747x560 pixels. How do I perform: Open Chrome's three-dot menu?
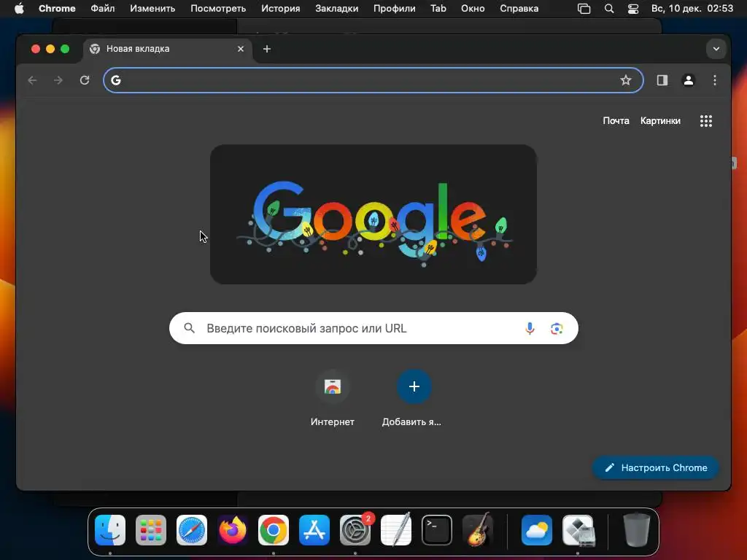point(715,80)
